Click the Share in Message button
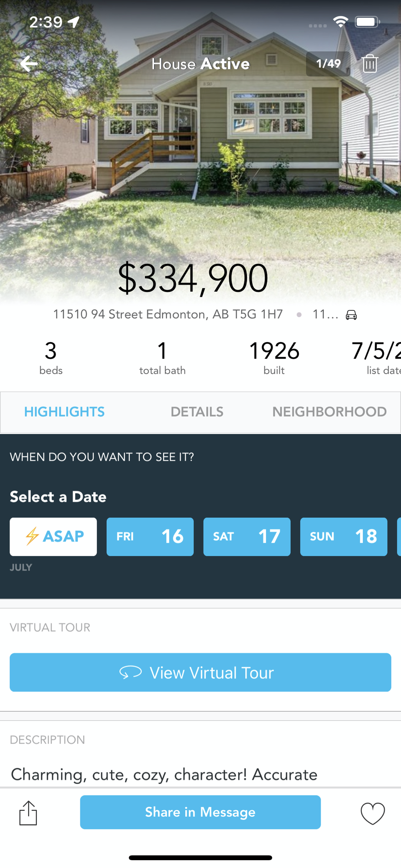 point(200,812)
